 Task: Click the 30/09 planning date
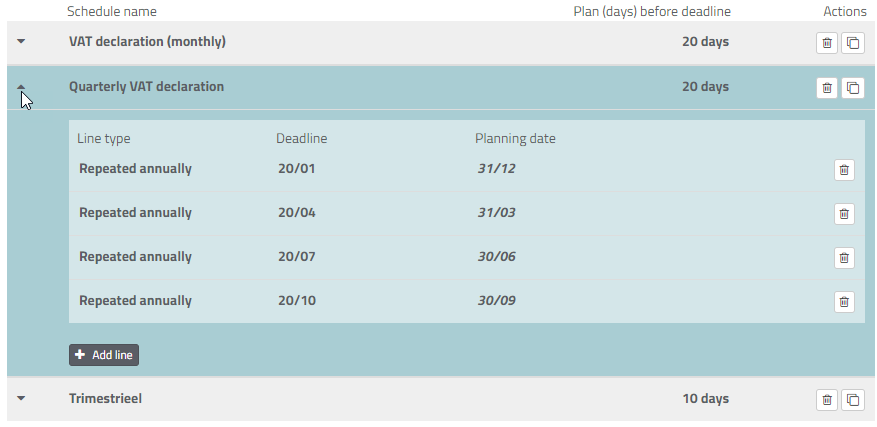pyautogui.click(x=496, y=300)
